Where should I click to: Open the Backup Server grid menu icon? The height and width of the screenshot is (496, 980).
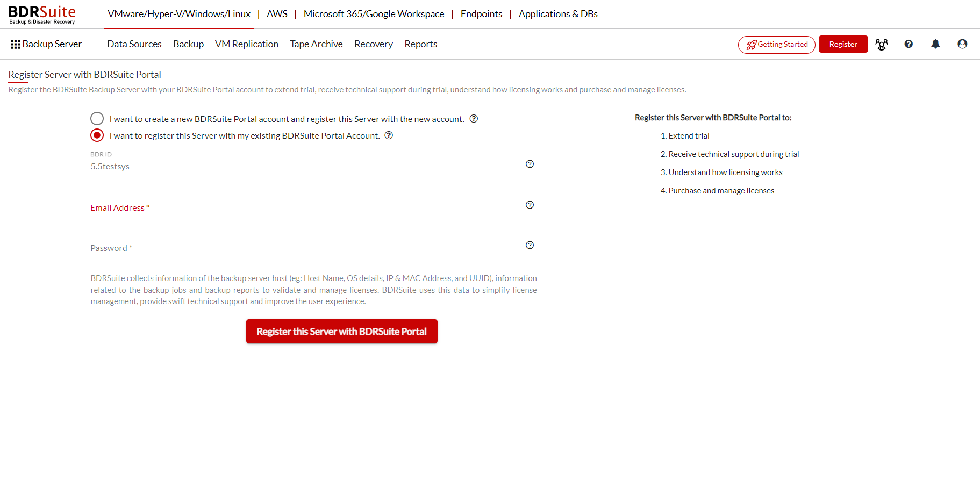[x=16, y=44]
